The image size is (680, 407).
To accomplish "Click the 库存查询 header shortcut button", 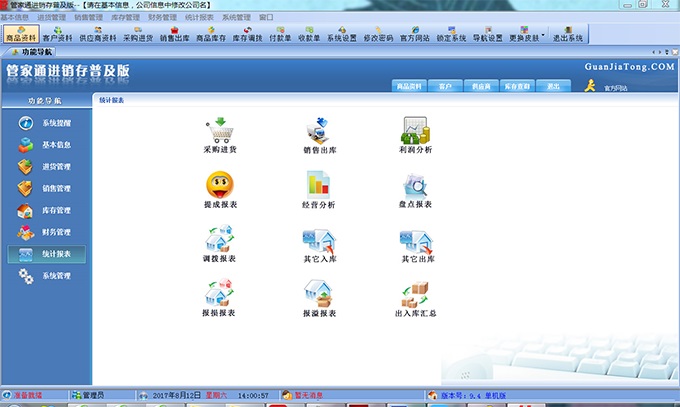I will coord(517,86).
